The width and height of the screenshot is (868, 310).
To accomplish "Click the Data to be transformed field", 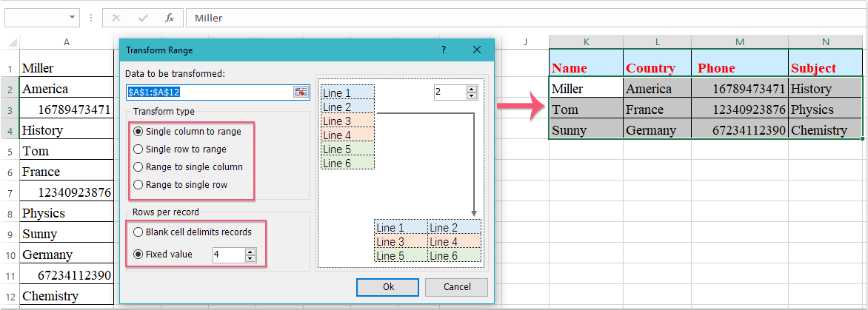I will click(x=209, y=92).
